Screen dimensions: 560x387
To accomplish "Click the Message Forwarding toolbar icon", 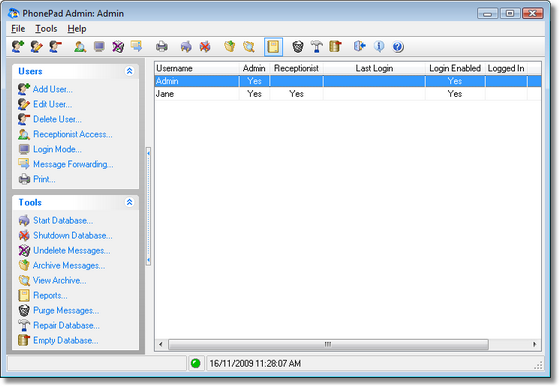I will click(x=137, y=46).
